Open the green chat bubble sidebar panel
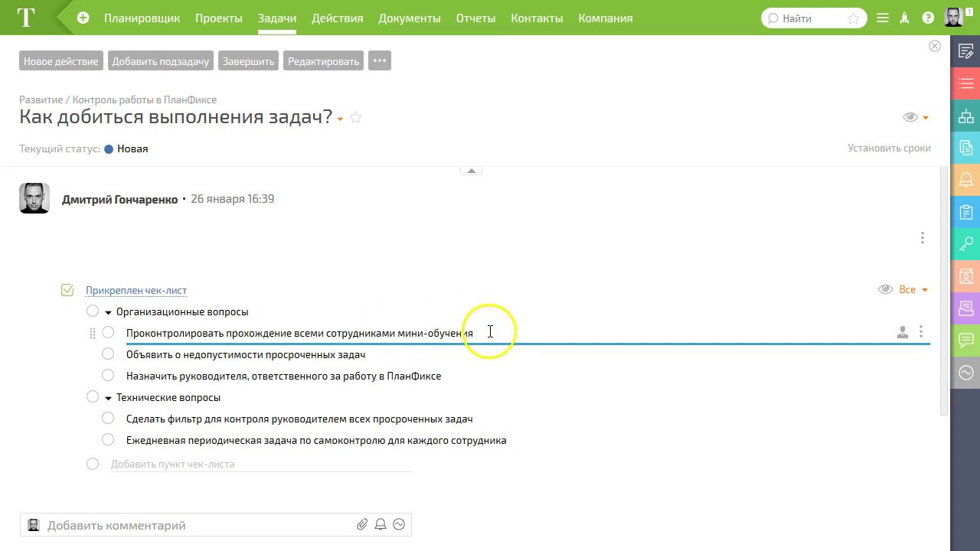The image size is (980, 551). point(965,341)
